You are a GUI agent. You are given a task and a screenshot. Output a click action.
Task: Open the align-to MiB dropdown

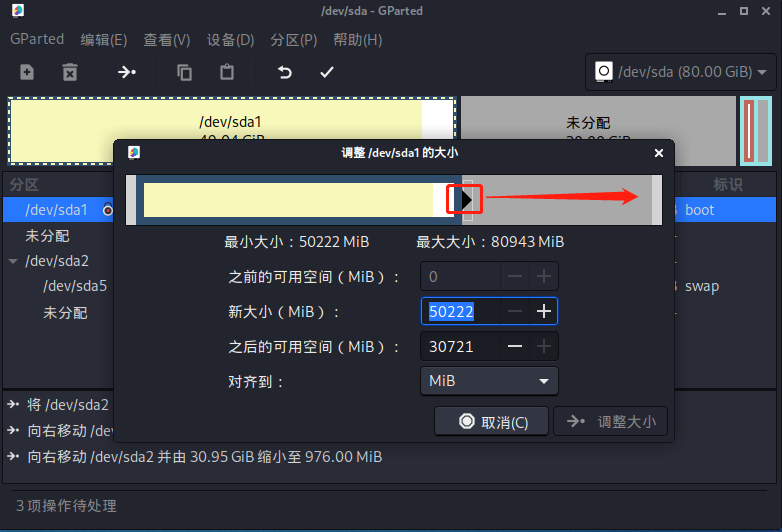[x=489, y=381]
